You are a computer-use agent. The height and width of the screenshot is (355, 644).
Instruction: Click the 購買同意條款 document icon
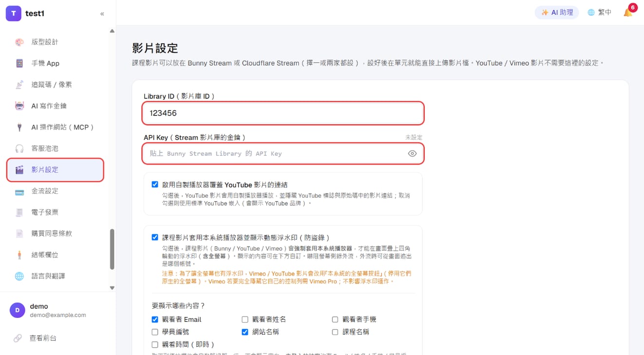click(x=19, y=234)
